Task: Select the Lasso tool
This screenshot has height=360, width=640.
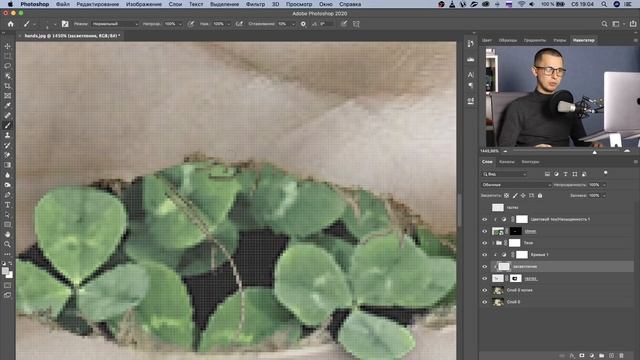Action: pos(7,66)
